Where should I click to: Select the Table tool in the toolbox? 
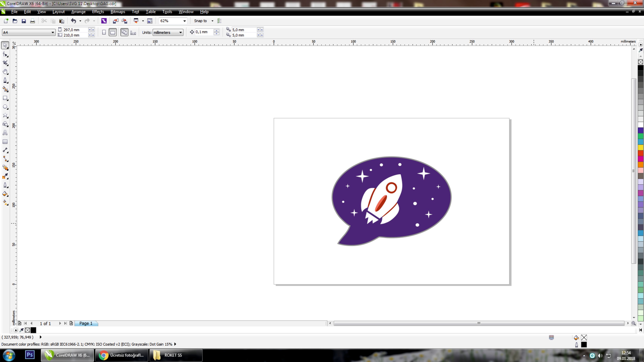[x=5, y=142]
